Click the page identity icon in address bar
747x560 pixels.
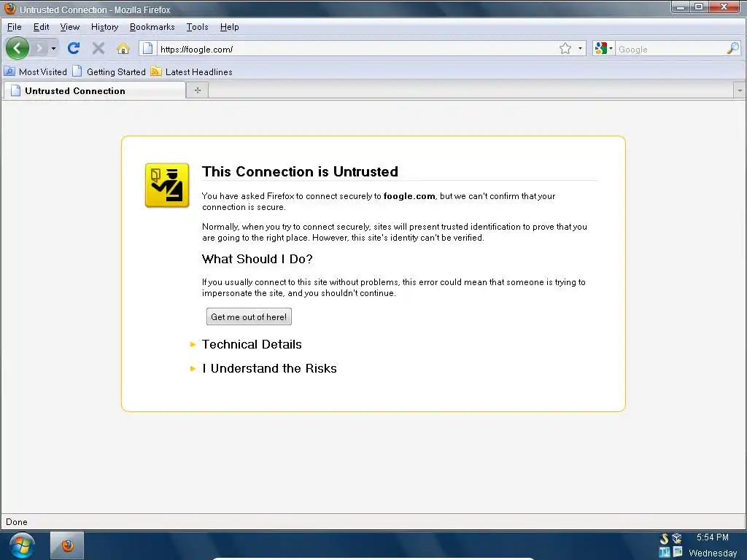(147, 49)
